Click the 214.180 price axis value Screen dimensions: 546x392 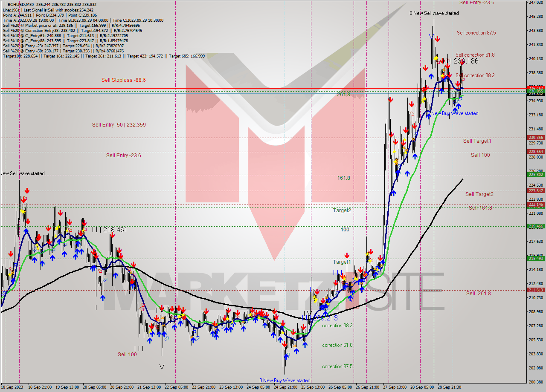(536, 270)
